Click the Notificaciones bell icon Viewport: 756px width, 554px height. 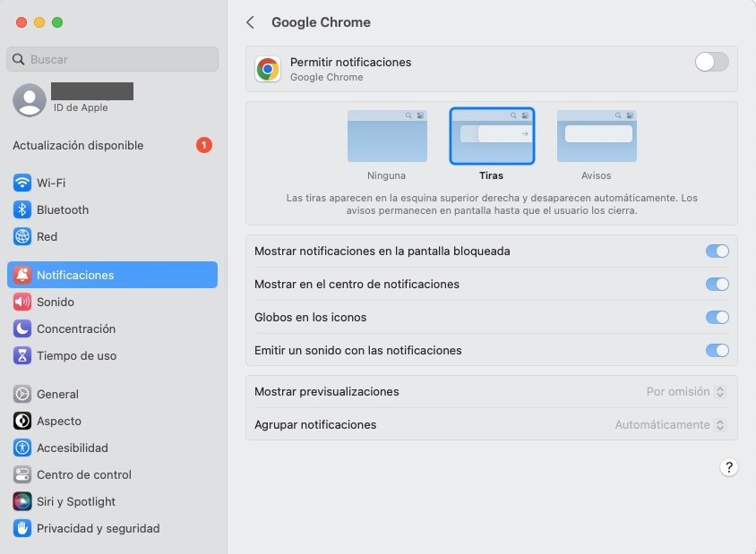(x=22, y=275)
